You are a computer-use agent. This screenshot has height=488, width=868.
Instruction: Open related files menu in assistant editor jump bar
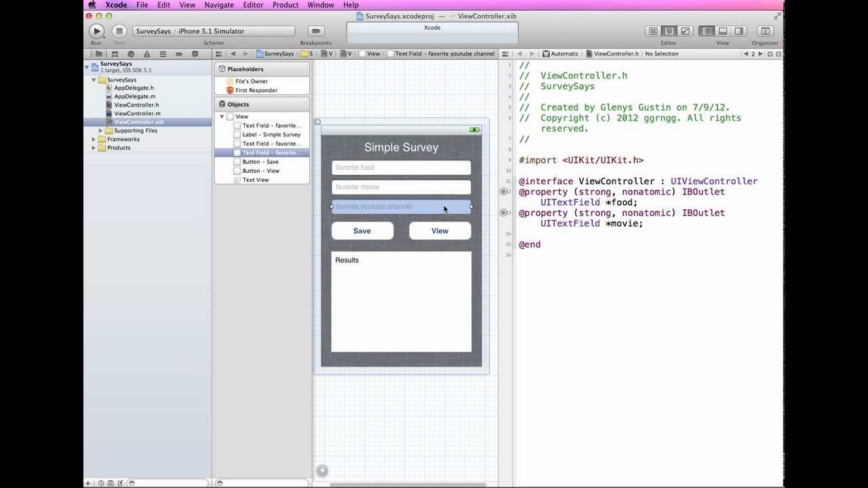pos(505,54)
